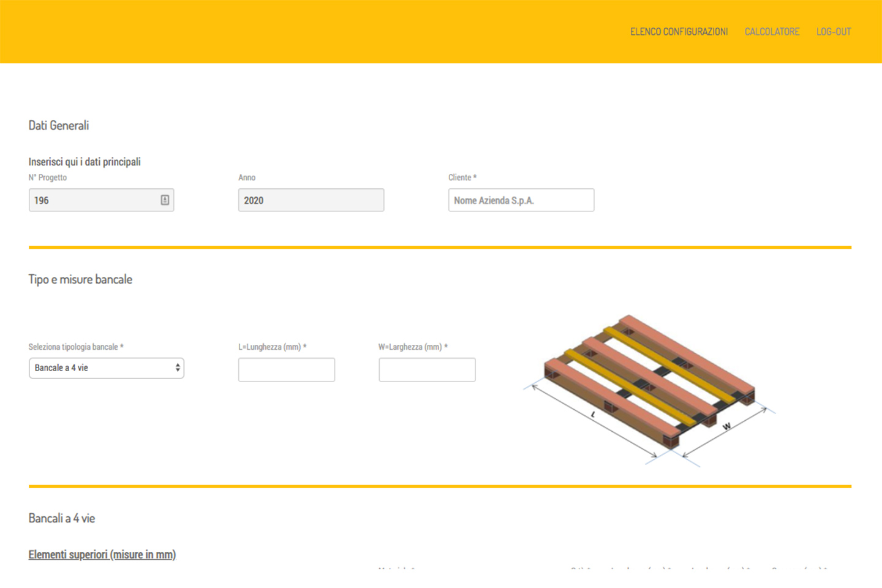Open Elenco Configurazioni in the top navigation

tap(679, 32)
